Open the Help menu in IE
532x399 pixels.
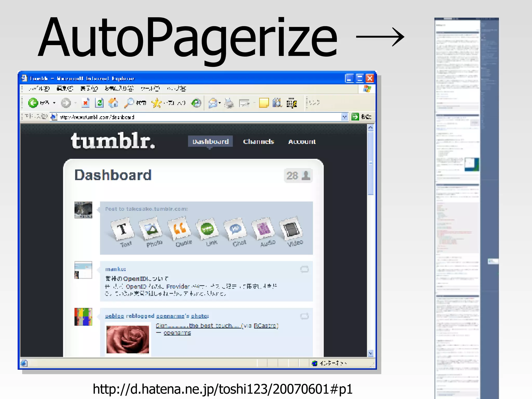coord(176,89)
